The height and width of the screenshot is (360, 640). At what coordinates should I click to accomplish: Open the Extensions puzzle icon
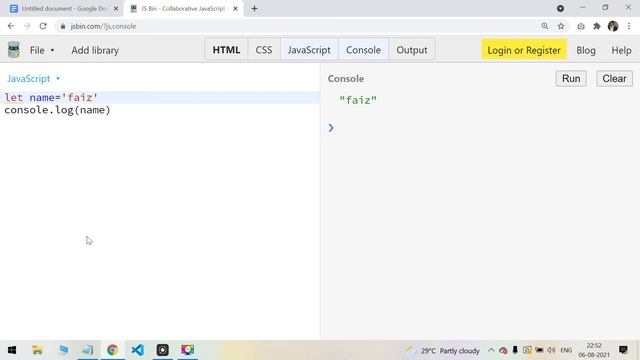597,26
